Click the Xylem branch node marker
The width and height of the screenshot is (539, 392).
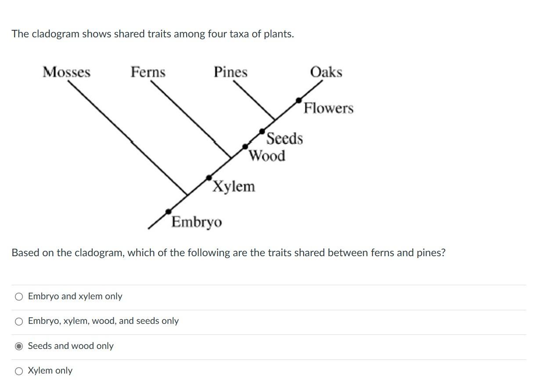(x=209, y=177)
